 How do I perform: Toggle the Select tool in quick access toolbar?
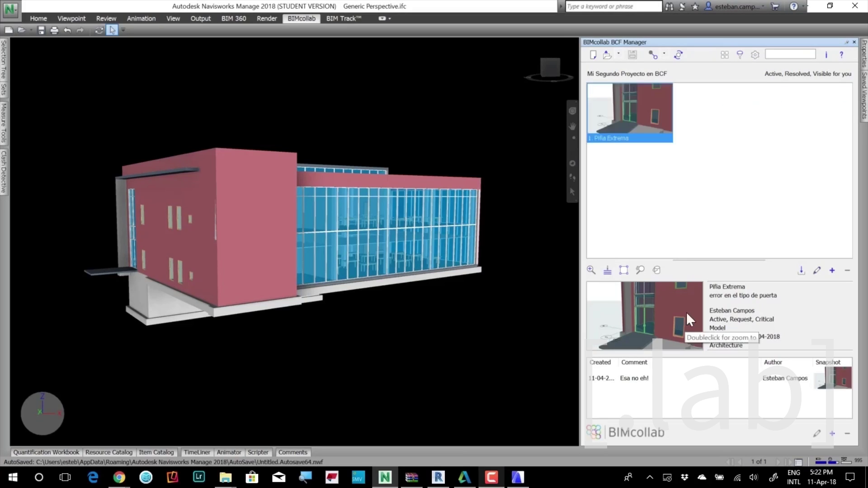click(112, 30)
